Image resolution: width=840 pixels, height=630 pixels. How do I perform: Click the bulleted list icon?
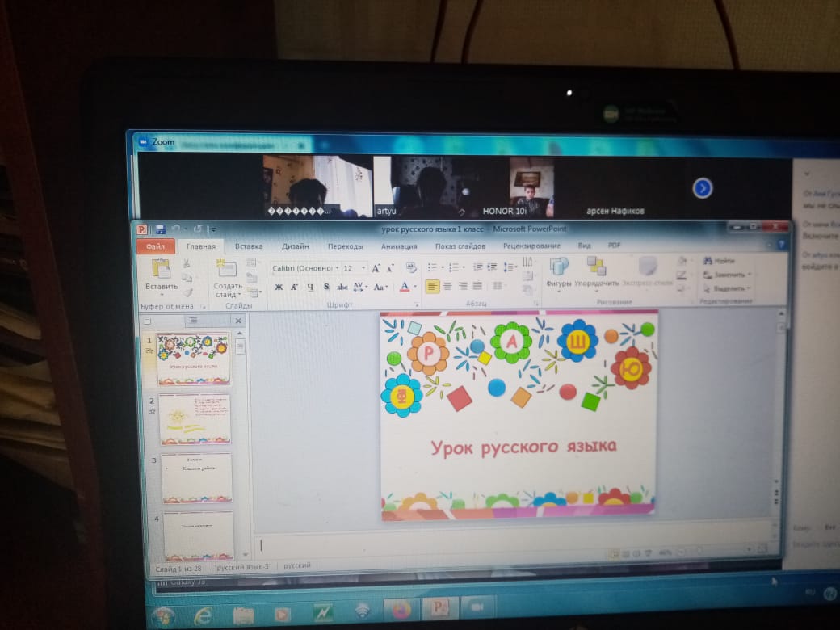[433, 267]
